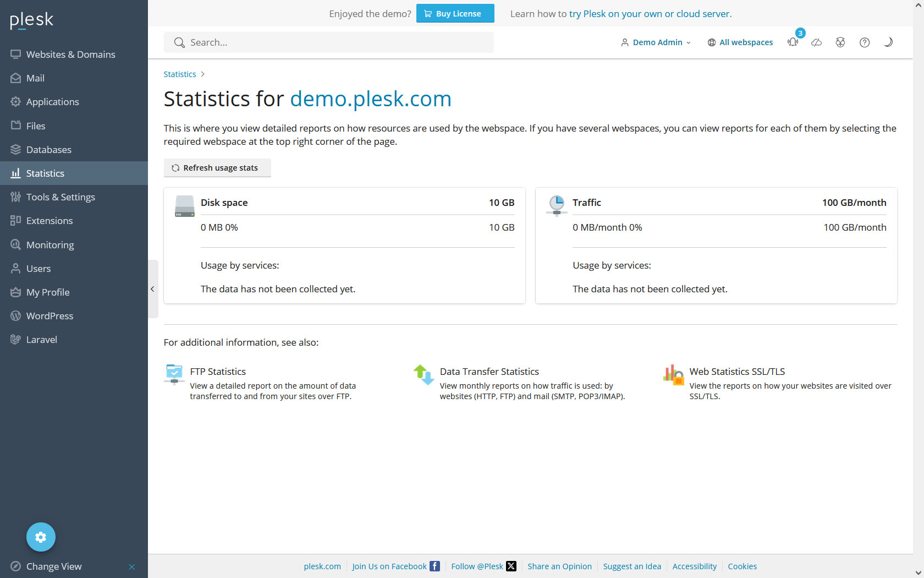
Task: Open the notifications bell icon
Action: coord(793,42)
